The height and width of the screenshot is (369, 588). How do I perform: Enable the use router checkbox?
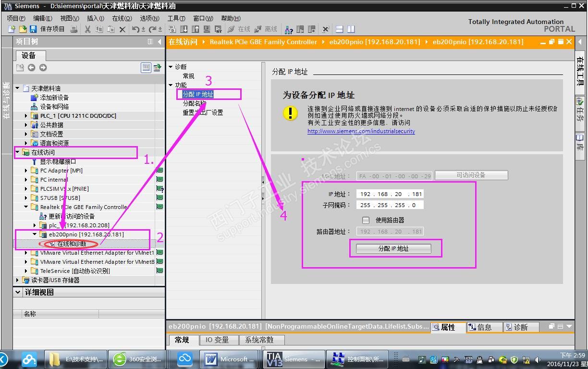click(366, 220)
